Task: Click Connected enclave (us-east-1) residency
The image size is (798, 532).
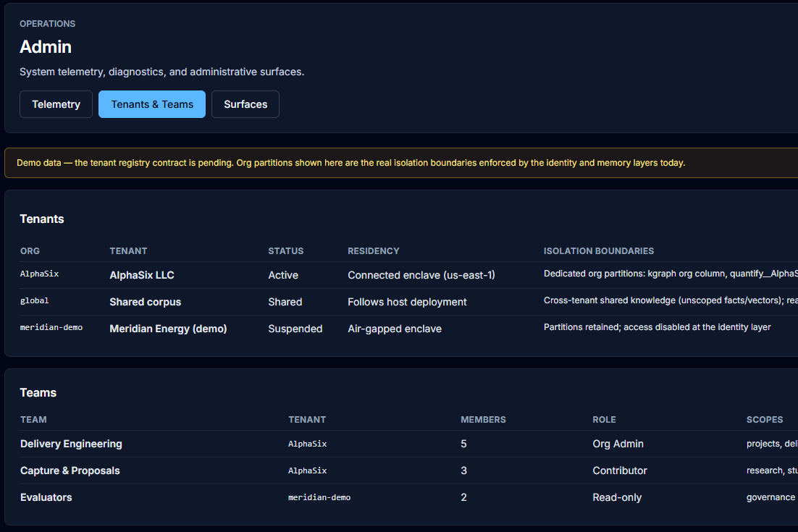Action: (x=421, y=275)
